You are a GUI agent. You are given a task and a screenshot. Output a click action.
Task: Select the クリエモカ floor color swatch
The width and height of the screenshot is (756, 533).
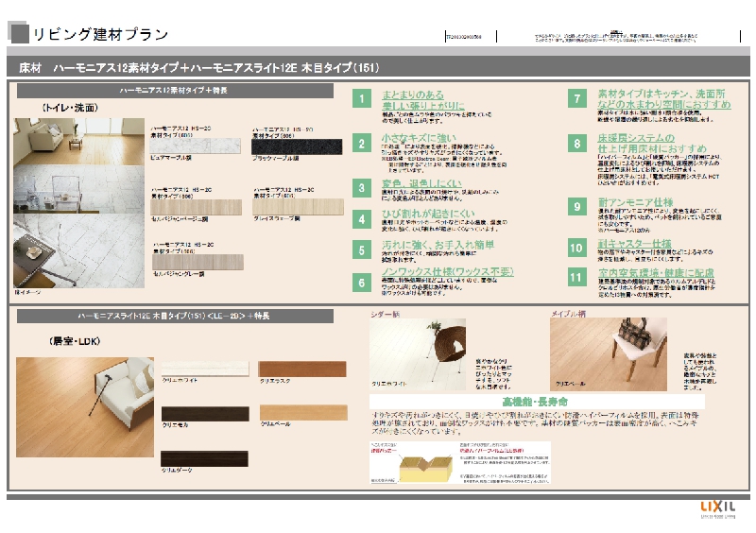[x=205, y=414]
